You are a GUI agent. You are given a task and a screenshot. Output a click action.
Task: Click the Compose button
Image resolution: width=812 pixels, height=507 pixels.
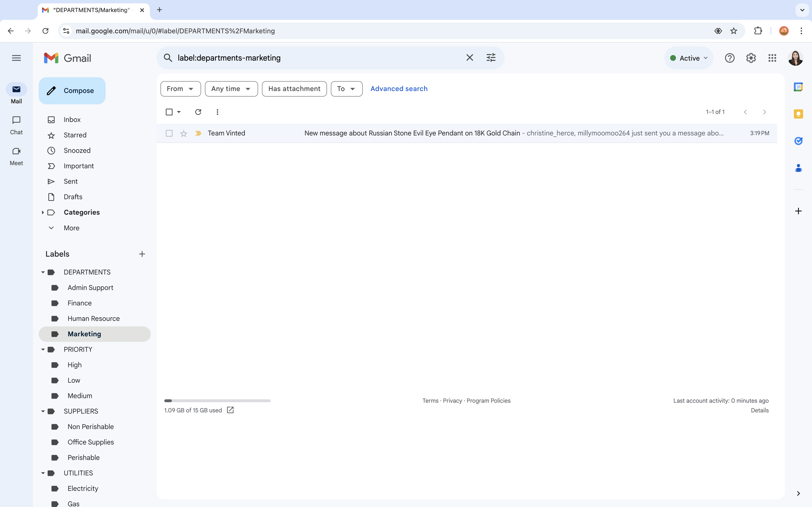pos(72,91)
